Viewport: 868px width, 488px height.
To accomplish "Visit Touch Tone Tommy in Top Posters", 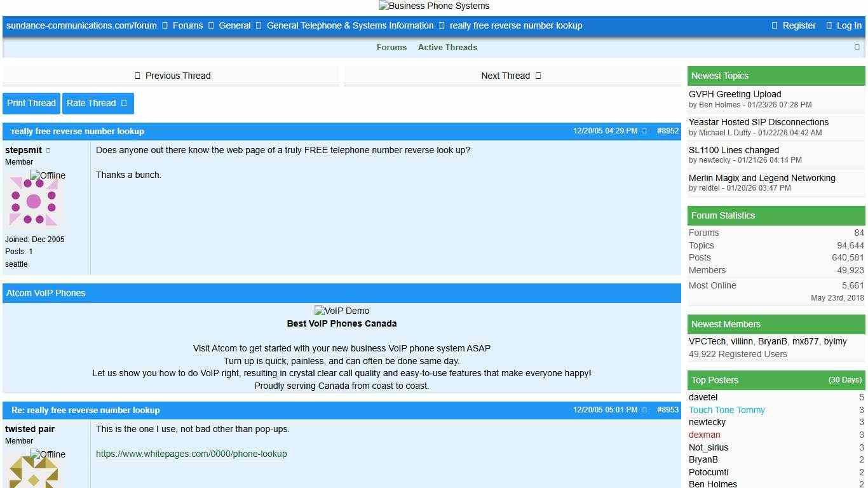I will click(x=726, y=410).
